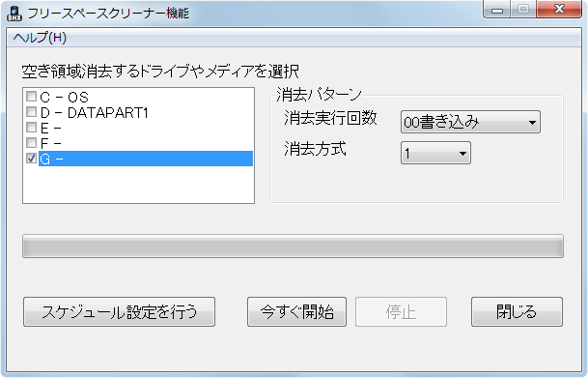The image size is (588, 378).
Task: Select the D - DATAPART1 list entry
Action: click(x=94, y=112)
